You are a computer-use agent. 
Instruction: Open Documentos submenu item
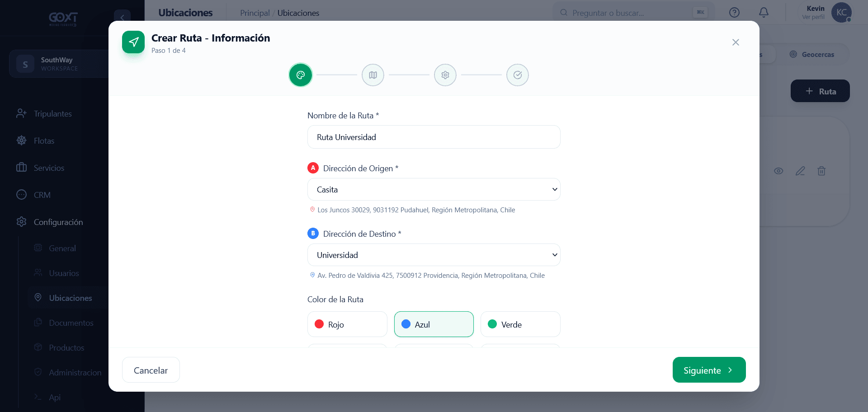click(71, 323)
